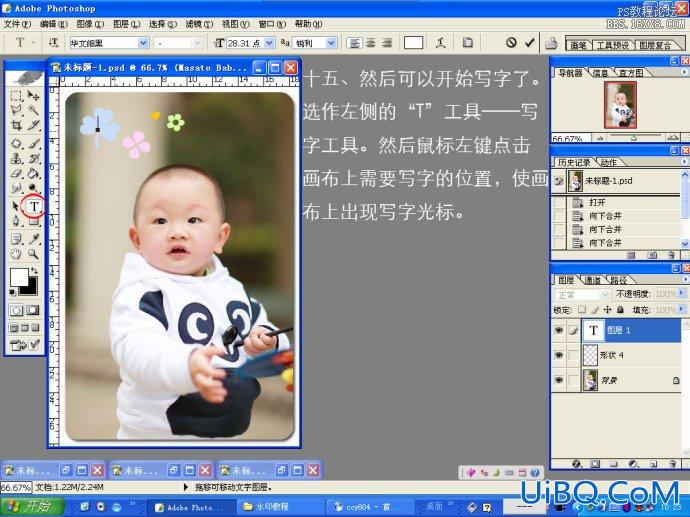Select the Zoom magnifier tool
Viewport: 690px width, 517px height.
33,254
